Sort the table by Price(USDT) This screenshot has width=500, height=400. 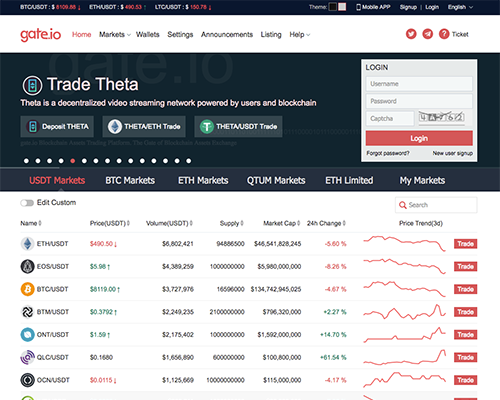pos(110,223)
